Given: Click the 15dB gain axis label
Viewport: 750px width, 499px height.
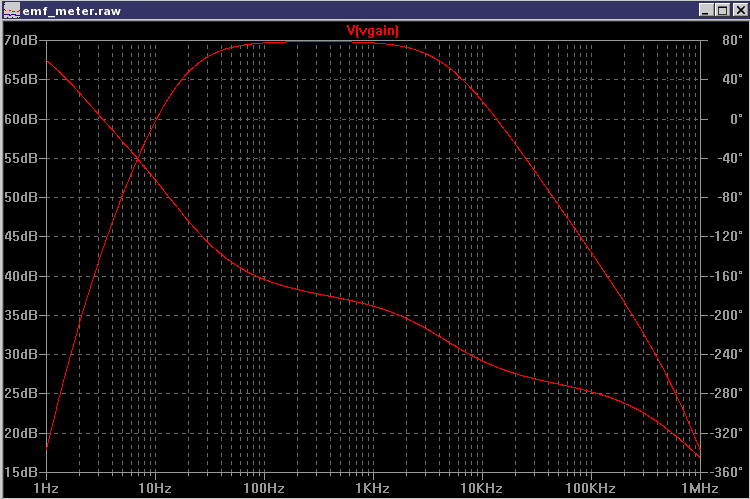Looking at the screenshot, I should point(21,472).
